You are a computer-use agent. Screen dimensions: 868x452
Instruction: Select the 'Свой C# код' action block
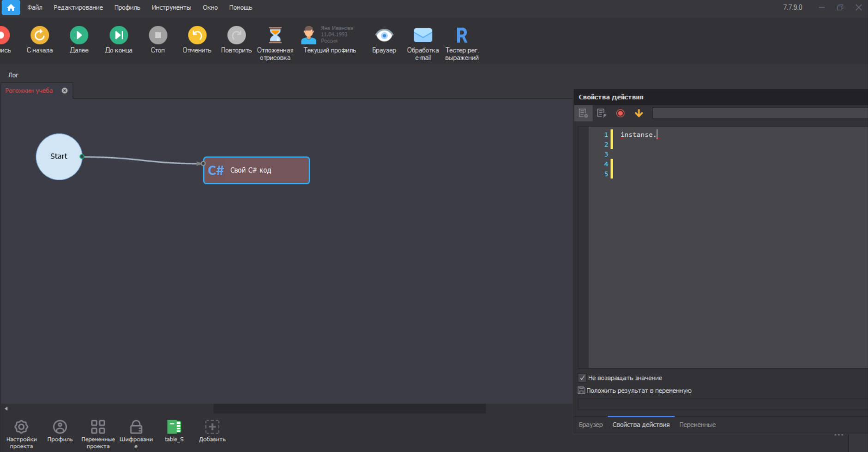(257, 170)
